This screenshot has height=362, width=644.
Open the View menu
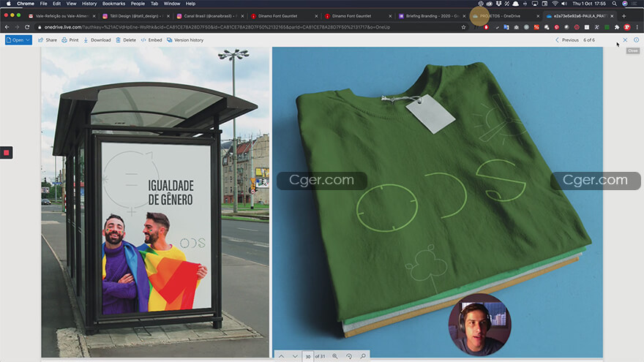pos(72,3)
